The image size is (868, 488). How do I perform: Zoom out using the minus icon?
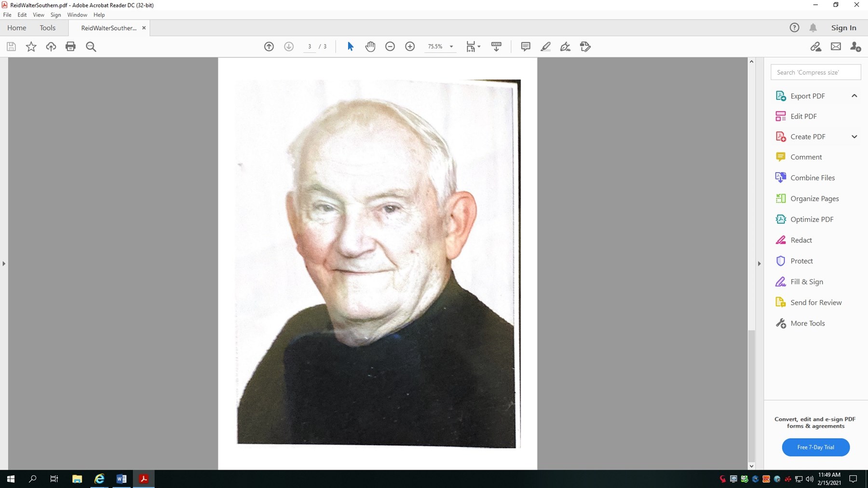[x=390, y=46]
